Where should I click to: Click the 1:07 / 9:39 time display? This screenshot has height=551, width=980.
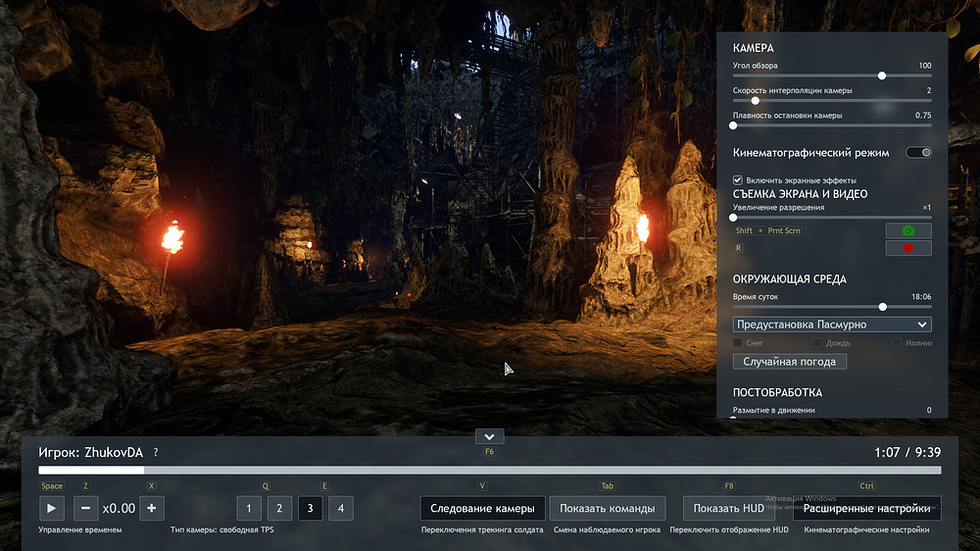(906, 452)
